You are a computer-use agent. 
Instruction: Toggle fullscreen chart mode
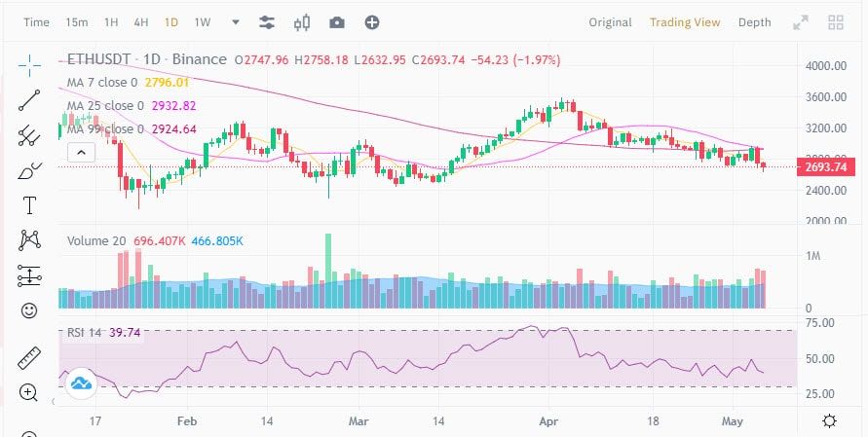click(x=801, y=22)
